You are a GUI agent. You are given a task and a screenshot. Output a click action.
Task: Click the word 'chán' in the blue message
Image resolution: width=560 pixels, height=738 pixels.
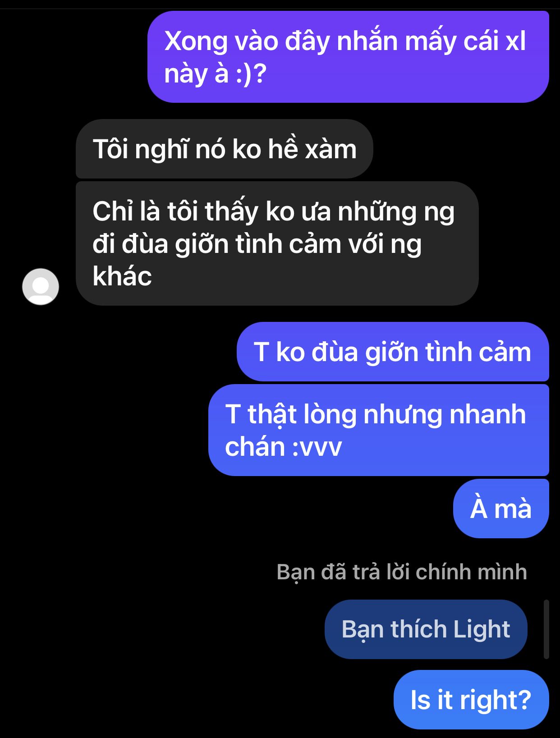pos(255,446)
